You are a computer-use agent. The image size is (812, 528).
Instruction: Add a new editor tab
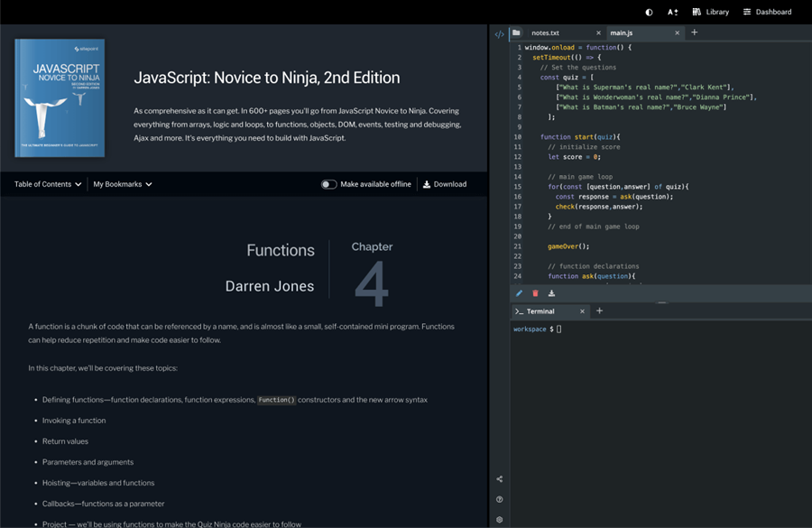[x=694, y=33]
